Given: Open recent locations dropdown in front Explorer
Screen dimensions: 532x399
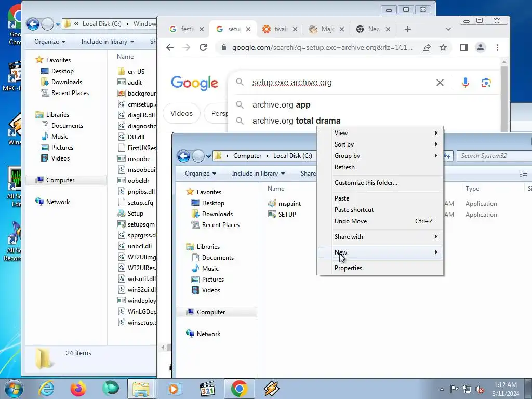Looking at the screenshot, I should pyautogui.click(x=208, y=156).
